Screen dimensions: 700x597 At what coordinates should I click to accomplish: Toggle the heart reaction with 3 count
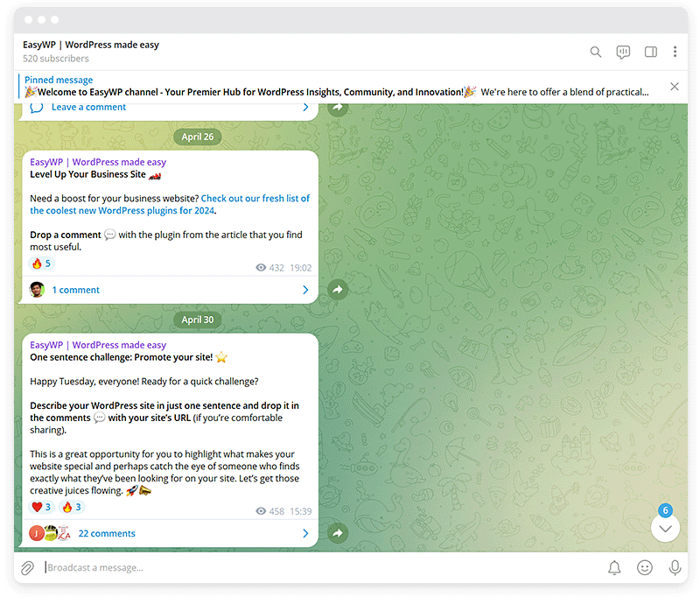click(x=41, y=507)
